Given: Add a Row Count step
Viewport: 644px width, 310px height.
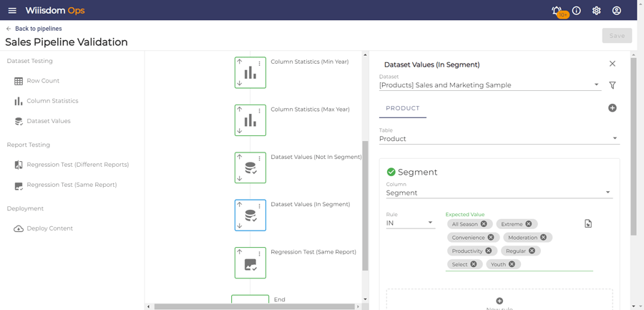Looking at the screenshot, I should click(x=37, y=81).
